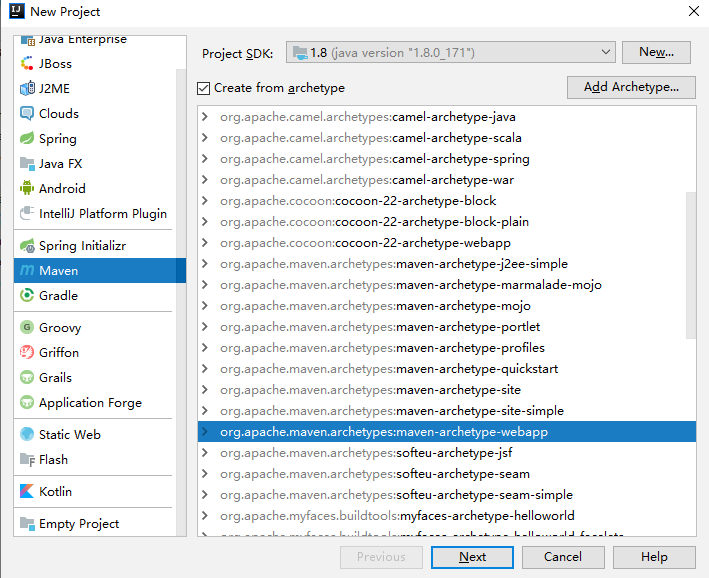Uncheck Create from archetype checkbox
The width and height of the screenshot is (709, 578).
203,88
